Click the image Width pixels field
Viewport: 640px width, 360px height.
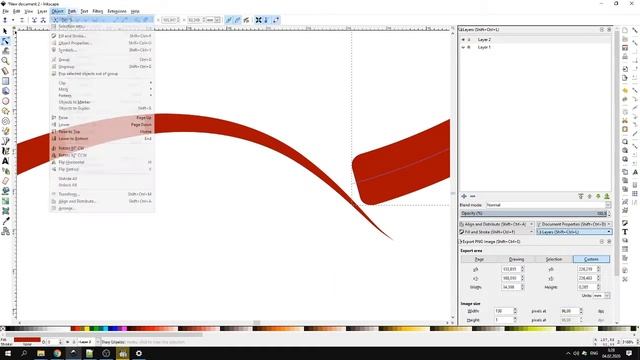pos(503,311)
